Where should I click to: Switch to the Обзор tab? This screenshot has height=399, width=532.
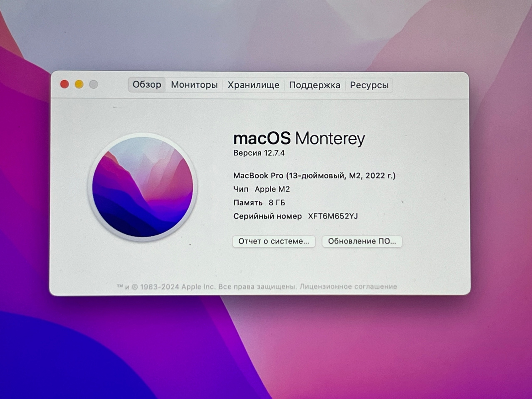[147, 84]
